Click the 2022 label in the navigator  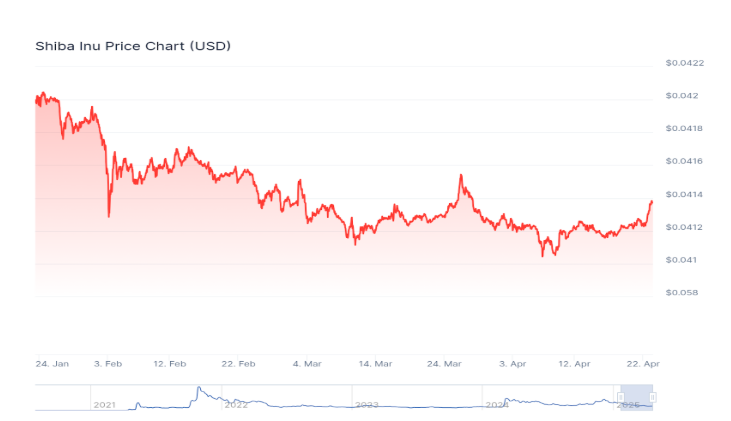tap(236, 404)
